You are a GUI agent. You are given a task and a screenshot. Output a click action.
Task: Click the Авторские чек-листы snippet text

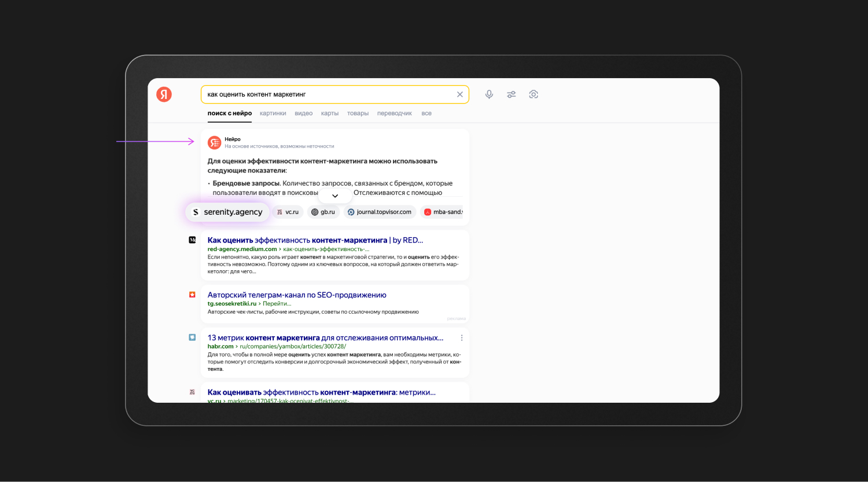(313, 312)
